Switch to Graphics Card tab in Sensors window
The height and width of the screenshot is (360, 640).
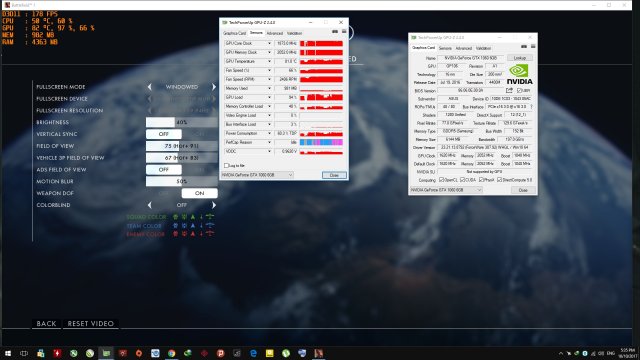tap(235, 33)
